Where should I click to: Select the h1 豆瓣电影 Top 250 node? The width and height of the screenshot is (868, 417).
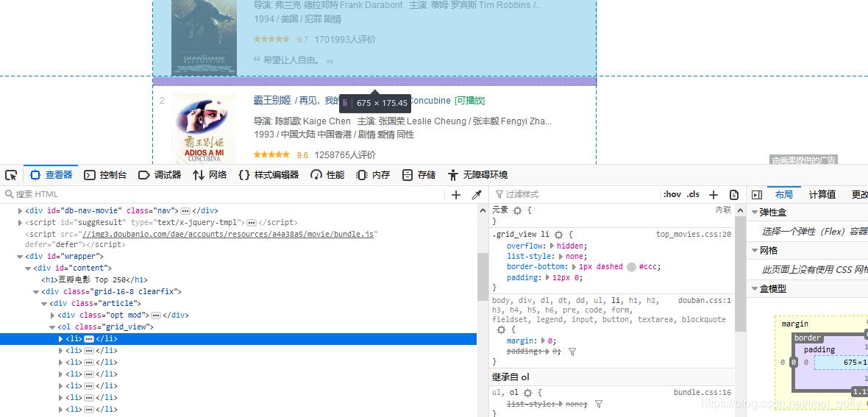94,279
